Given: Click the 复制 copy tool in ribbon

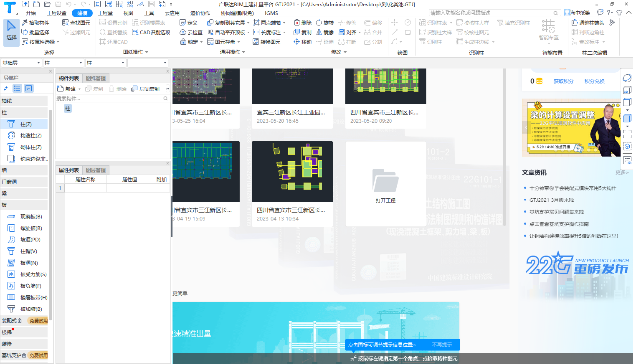Looking at the screenshot, I should click(x=303, y=32).
